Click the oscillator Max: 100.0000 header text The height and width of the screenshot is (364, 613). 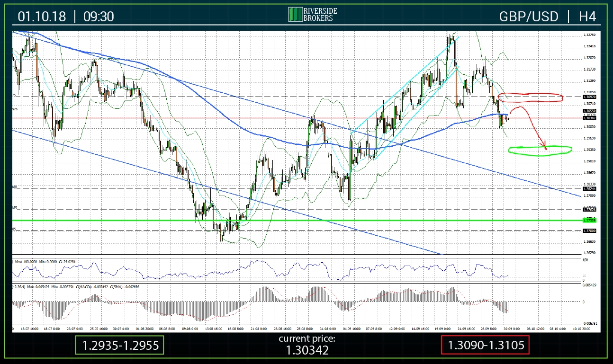(x=27, y=261)
